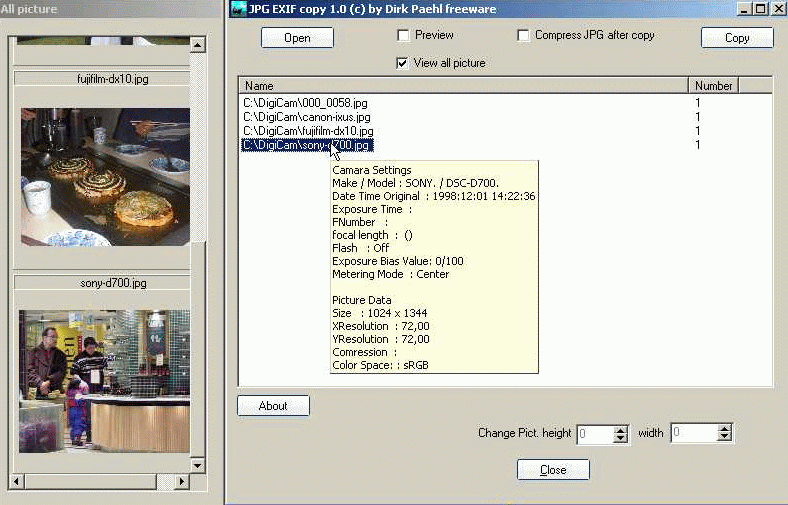The width and height of the screenshot is (788, 505).
Task: Select the fujifilm-dx10.jpg food thumbnail
Action: click(x=105, y=176)
